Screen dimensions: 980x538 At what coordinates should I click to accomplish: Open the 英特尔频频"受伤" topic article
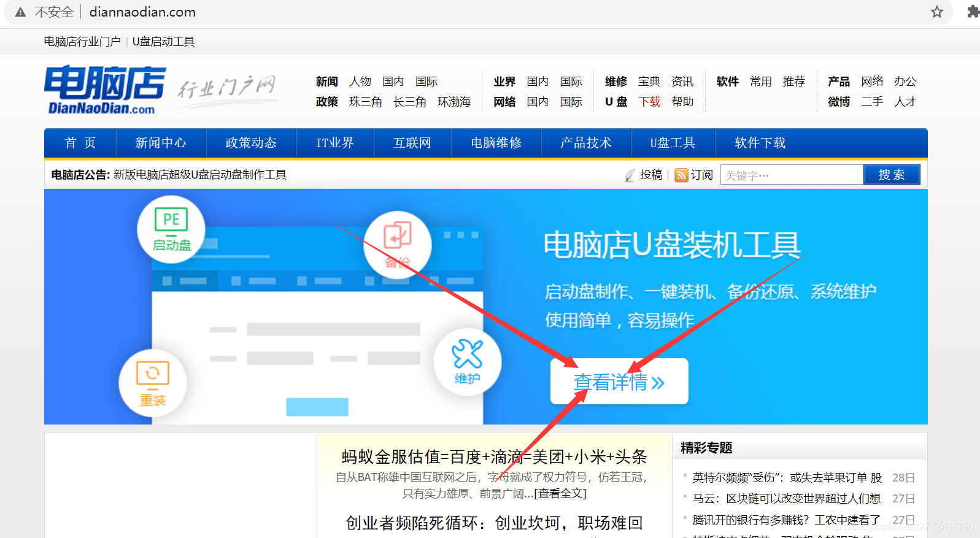click(x=787, y=478)
